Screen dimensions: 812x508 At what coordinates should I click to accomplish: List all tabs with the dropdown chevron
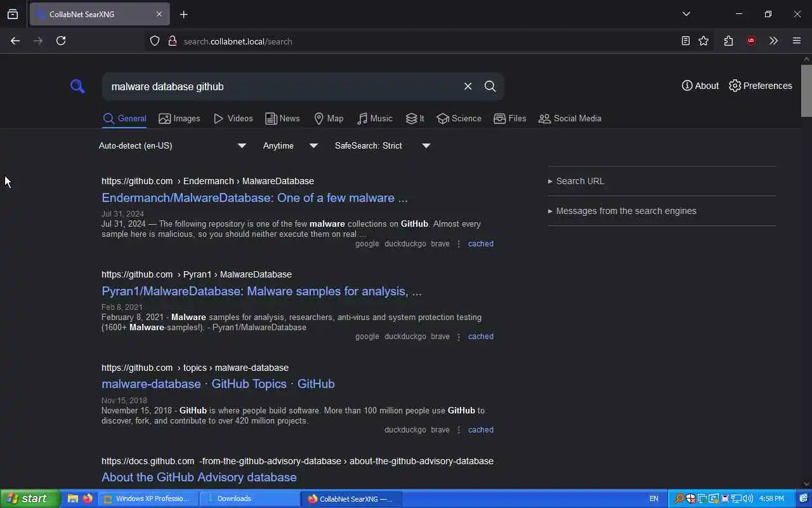click(x=686, y=14)
